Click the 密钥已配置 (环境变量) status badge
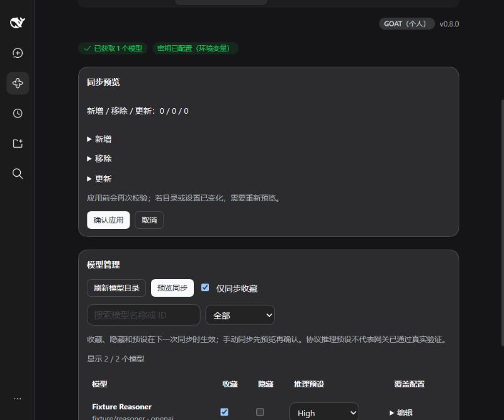Viewport: 504px width, 420px height. (196, 48)
